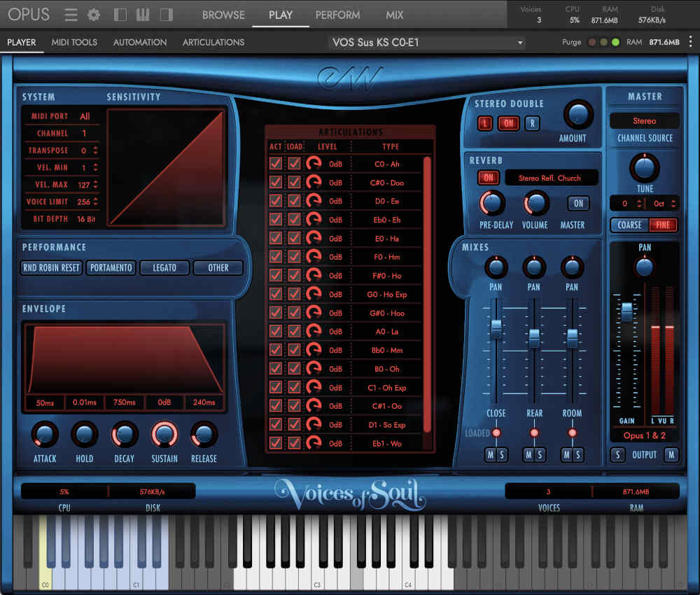Open Opus settings with the gear icon
This screenshot has width=700, height=595.
coord(94,14)
